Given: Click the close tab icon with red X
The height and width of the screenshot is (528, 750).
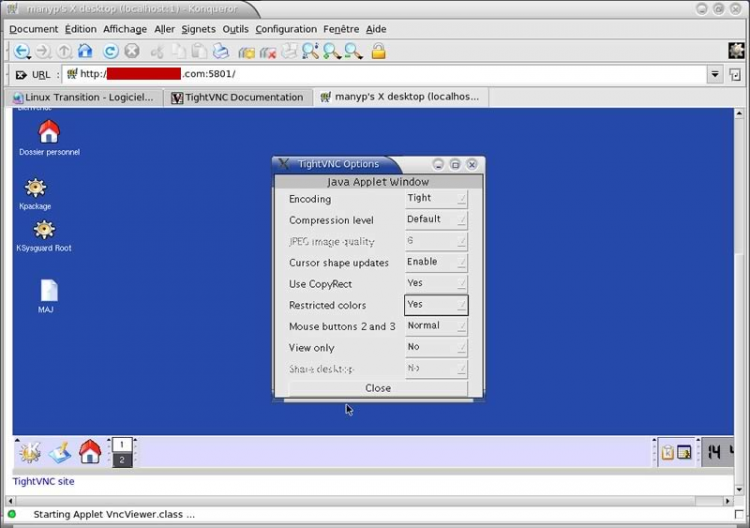Looking at the screenshot, I should pyautogui.click(x=268, y=52).
